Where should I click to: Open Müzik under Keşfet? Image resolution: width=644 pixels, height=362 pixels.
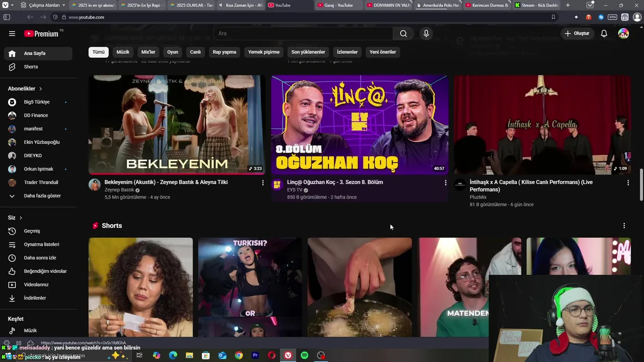click(38, 331)
